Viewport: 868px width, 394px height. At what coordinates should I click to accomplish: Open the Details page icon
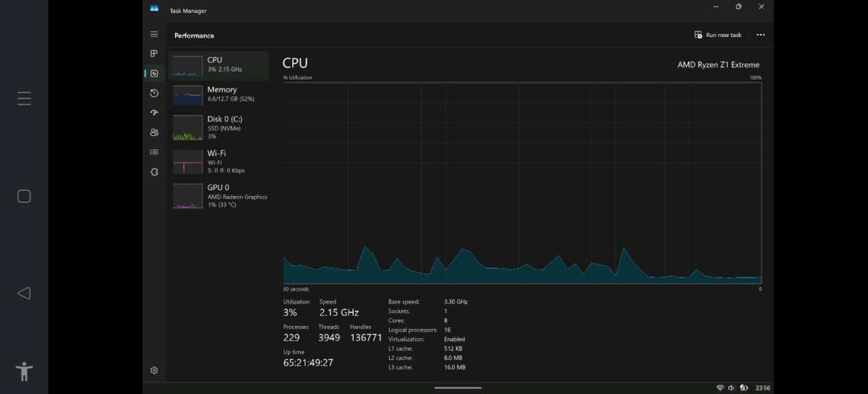click(154, 152)
